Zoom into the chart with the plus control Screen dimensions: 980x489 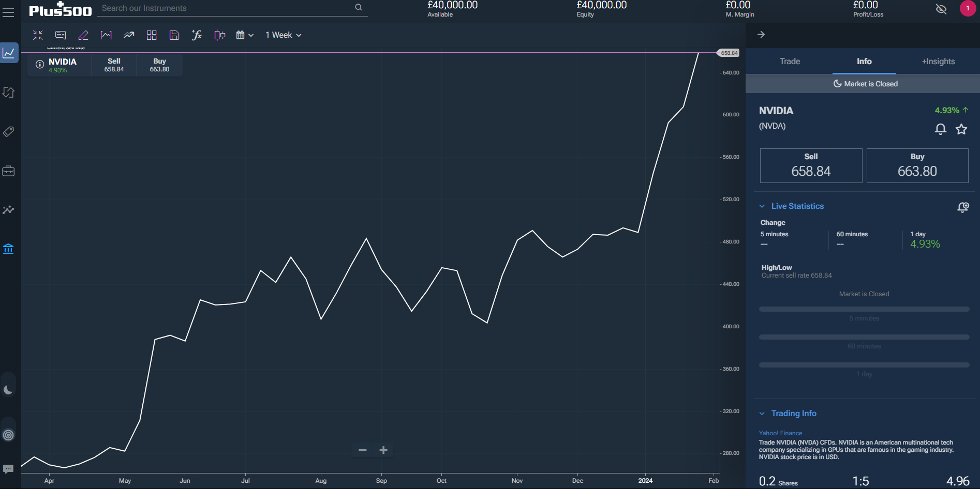coord(383,450)
